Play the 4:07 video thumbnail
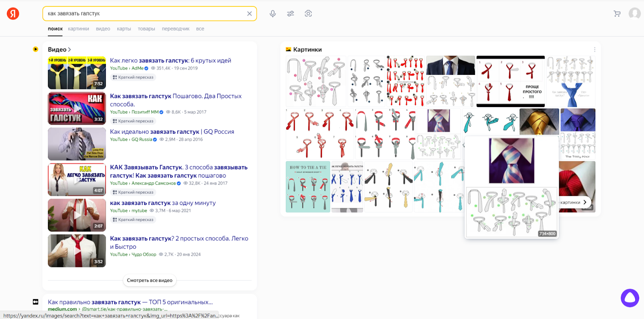 click(x=77, y=180)
